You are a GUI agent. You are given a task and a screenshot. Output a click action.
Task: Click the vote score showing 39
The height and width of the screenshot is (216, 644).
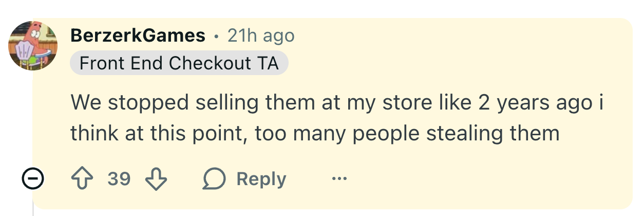pyautogui.click(x=119, y=179)
